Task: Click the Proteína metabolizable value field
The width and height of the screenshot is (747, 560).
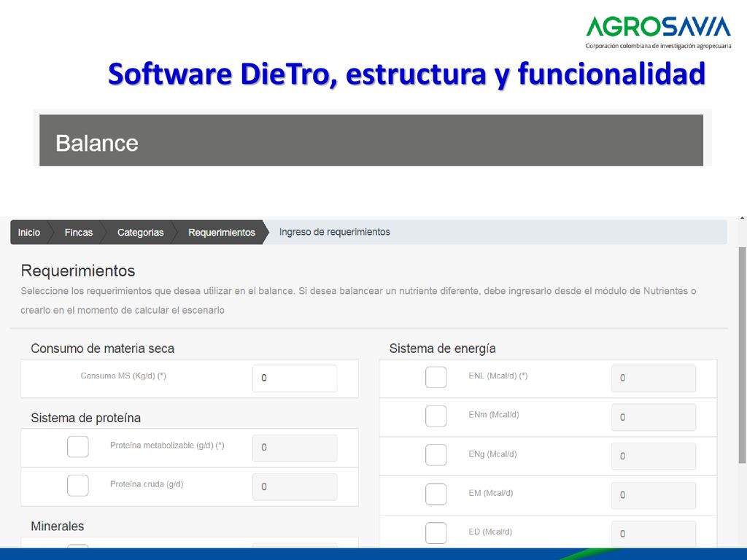Action: [x=295, y=448]
